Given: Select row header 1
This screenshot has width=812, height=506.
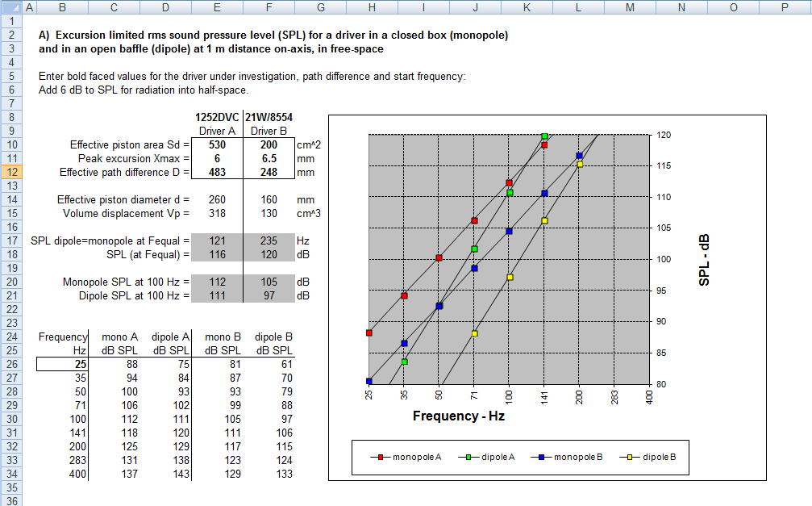Looking at the screenshot, I should pos(11,21).
